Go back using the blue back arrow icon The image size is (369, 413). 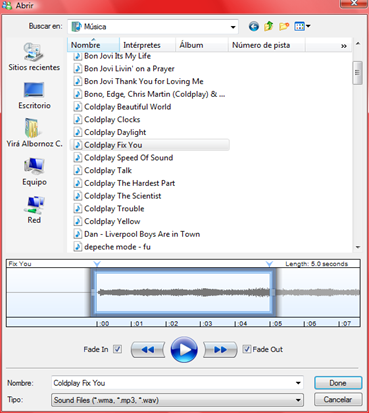pos(254,26)
